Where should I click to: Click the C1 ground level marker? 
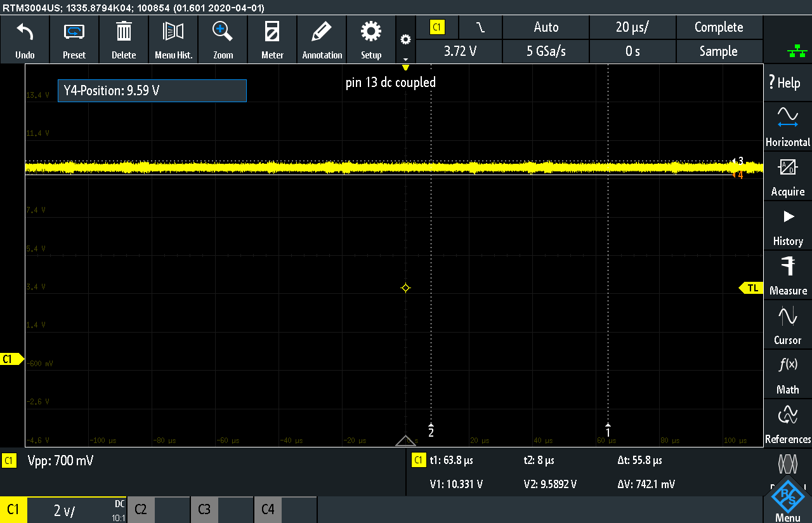click(x=11, y=359)
